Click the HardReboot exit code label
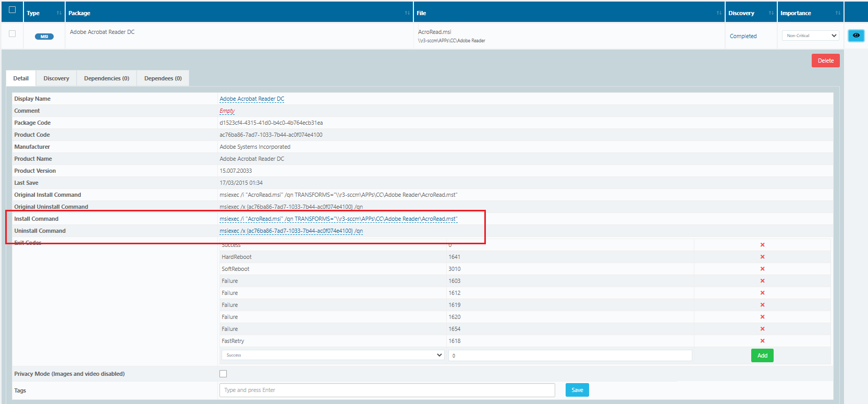Viewport: 868px width, 404px height. (237, 257)
